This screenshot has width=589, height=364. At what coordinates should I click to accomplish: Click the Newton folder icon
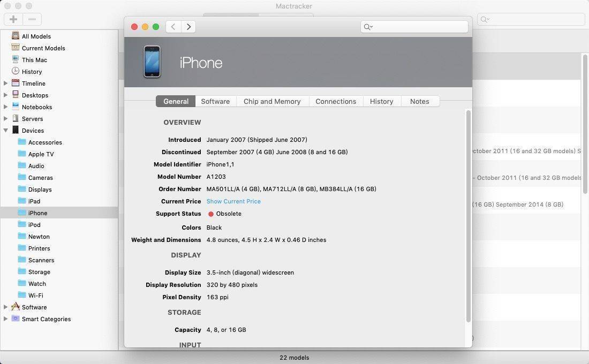coord(22,236)
